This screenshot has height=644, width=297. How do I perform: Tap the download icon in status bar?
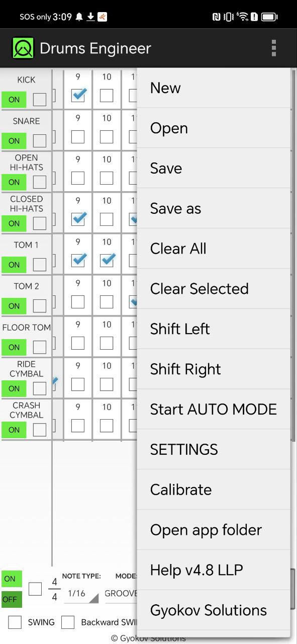pyautogui.click(x=90, y=17)
